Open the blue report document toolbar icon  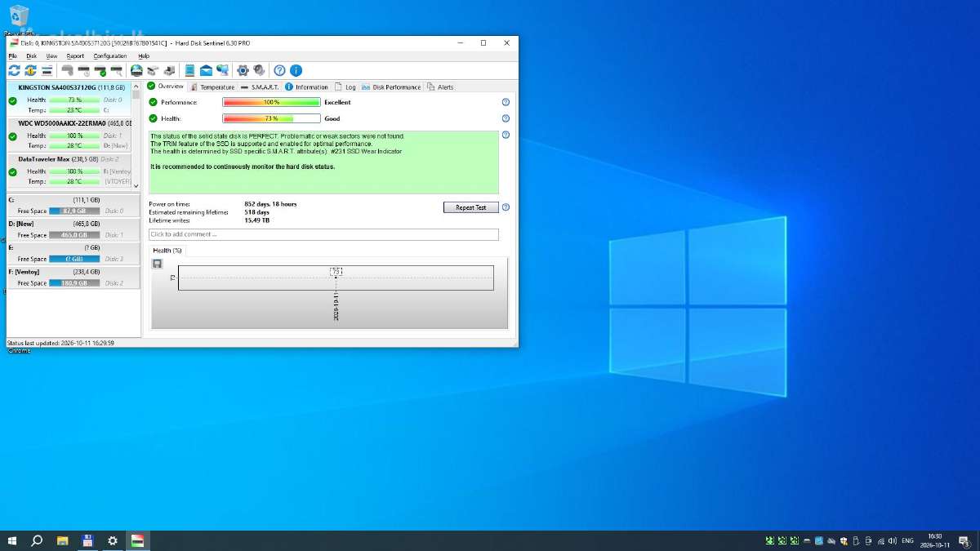189,70
